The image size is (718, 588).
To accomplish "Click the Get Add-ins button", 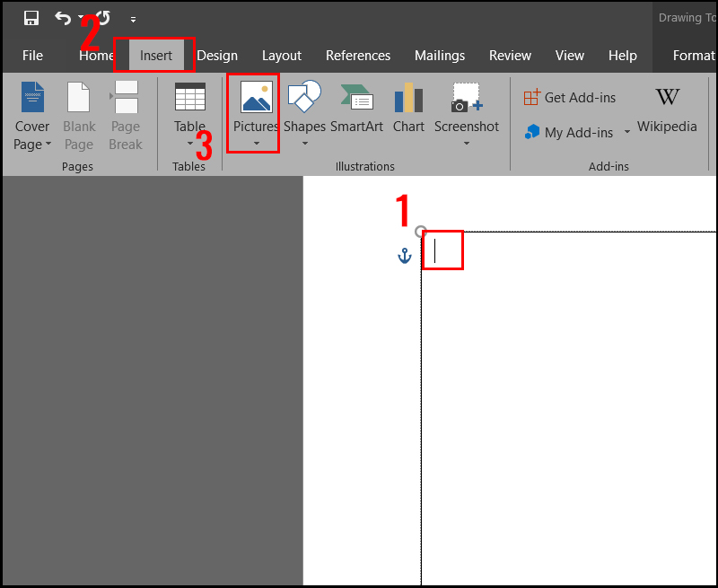I will 569,97.
